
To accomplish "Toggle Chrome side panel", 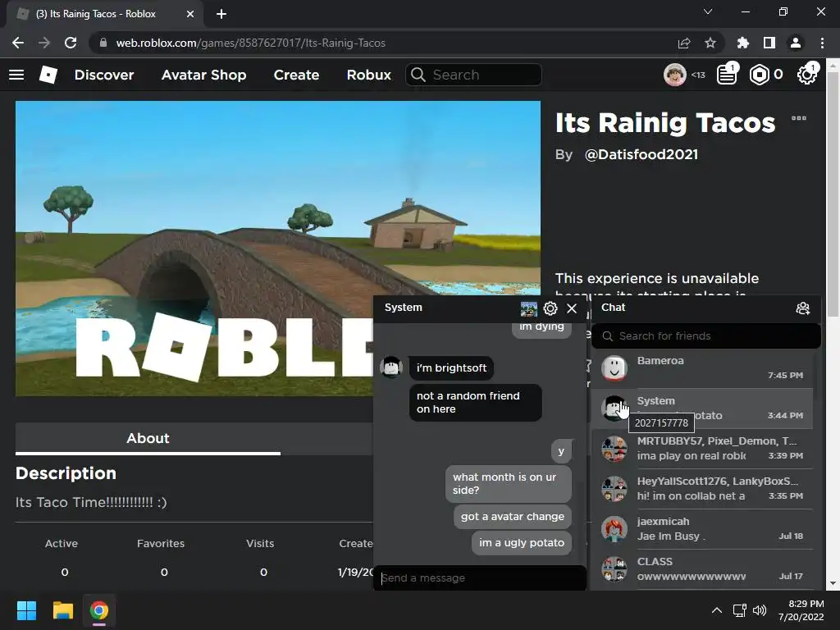I will 769,43.
